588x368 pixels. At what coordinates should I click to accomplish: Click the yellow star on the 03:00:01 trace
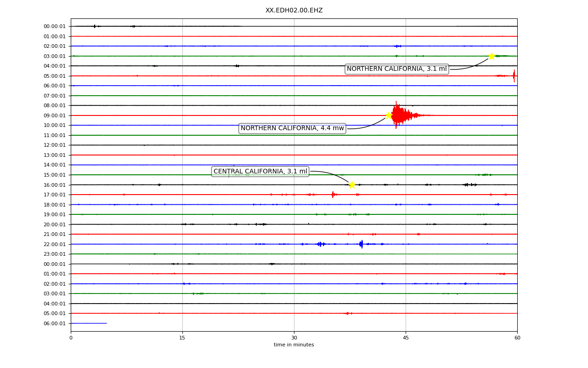[x=492, y=56]
